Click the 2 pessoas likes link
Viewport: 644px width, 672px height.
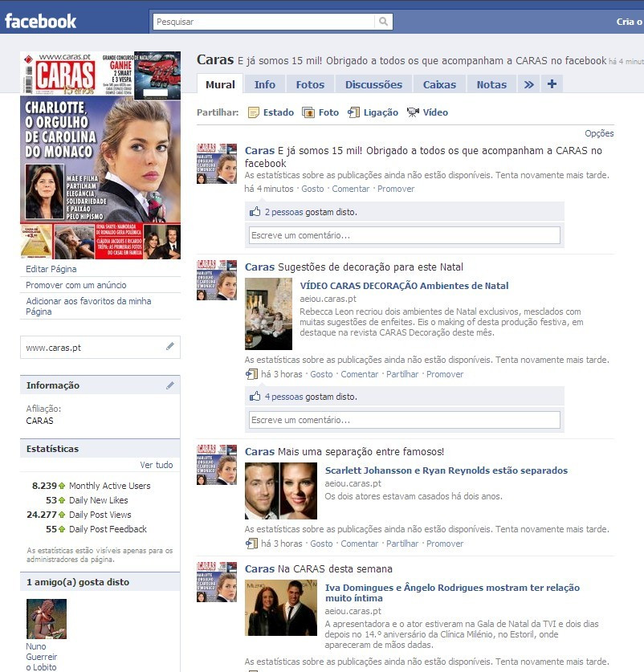(283, 212)
